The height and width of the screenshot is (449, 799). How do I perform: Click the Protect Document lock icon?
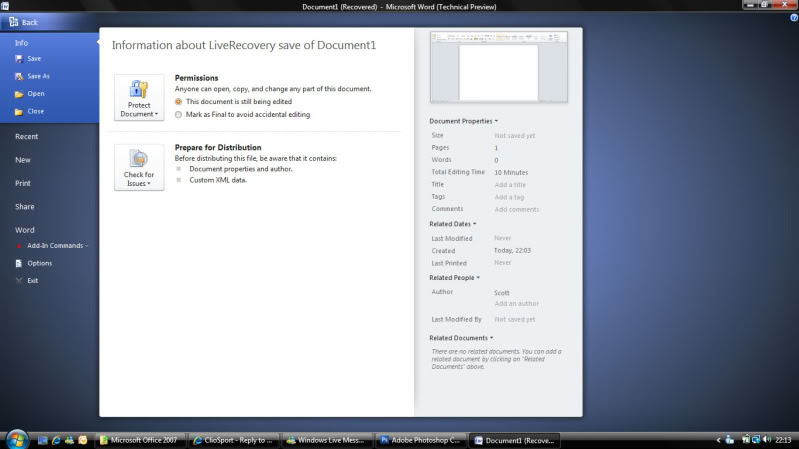tap(139, 89)
